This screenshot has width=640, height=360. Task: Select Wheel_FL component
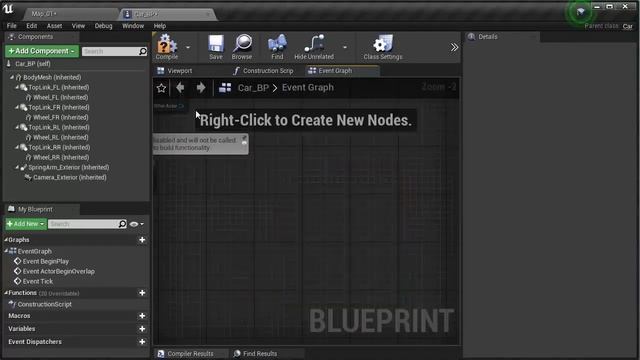coord(60,97)
